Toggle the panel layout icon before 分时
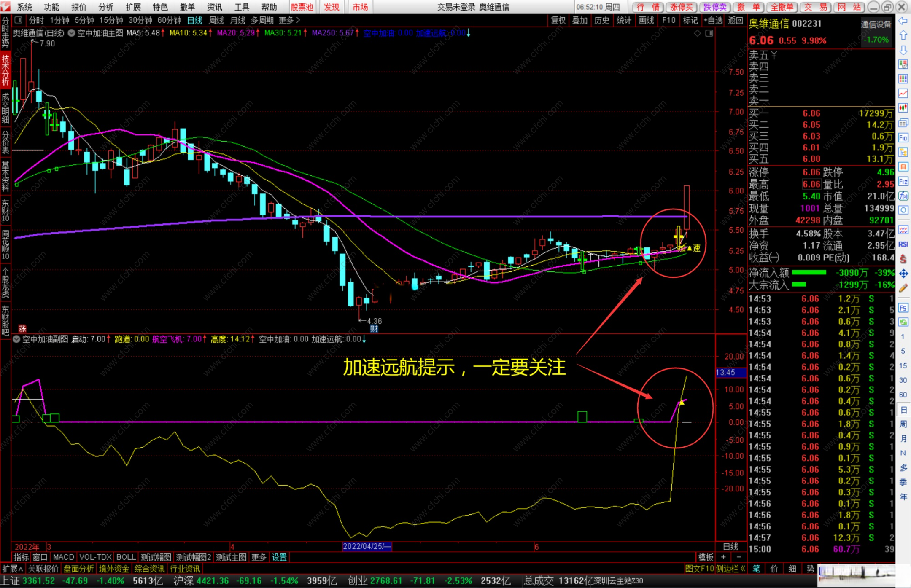The width and height of the screenshot is (911, 588). click(x=18, y=20)
